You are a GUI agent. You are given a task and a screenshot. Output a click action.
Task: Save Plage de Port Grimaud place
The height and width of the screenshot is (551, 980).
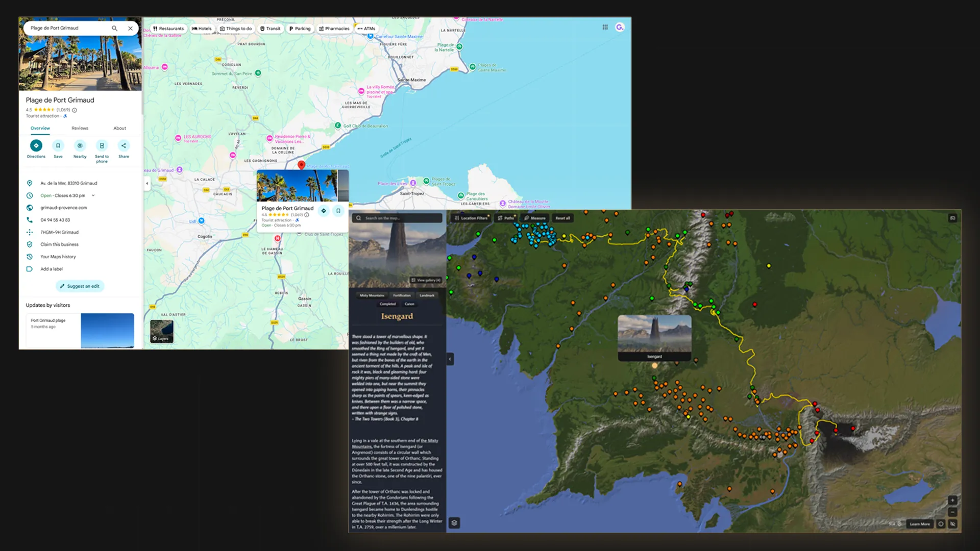(x=58, y=146)
